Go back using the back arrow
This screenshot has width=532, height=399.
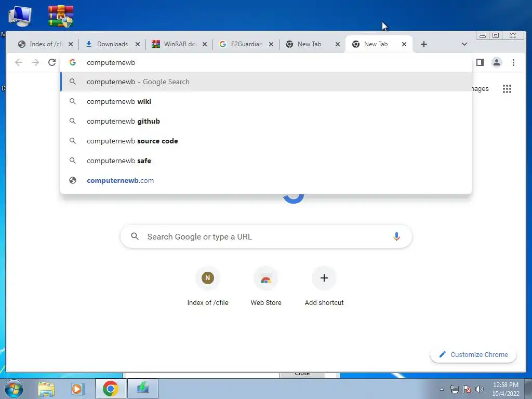[x=19, y=62]
